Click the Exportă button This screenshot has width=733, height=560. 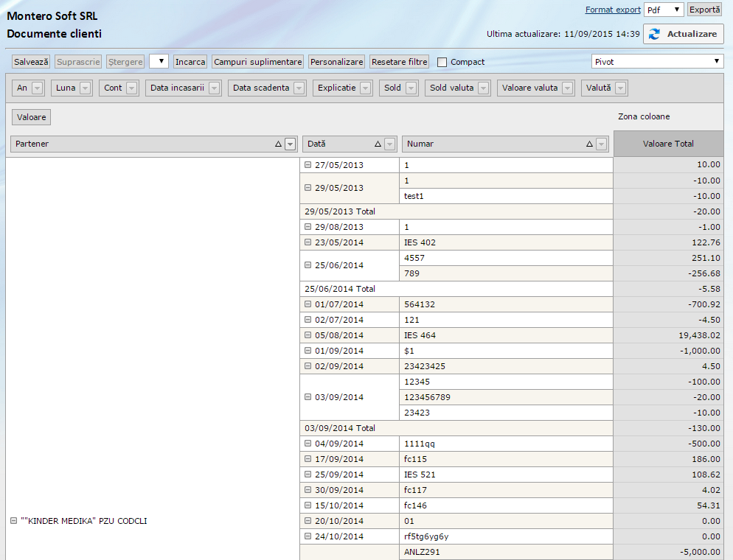click(704, 10)
